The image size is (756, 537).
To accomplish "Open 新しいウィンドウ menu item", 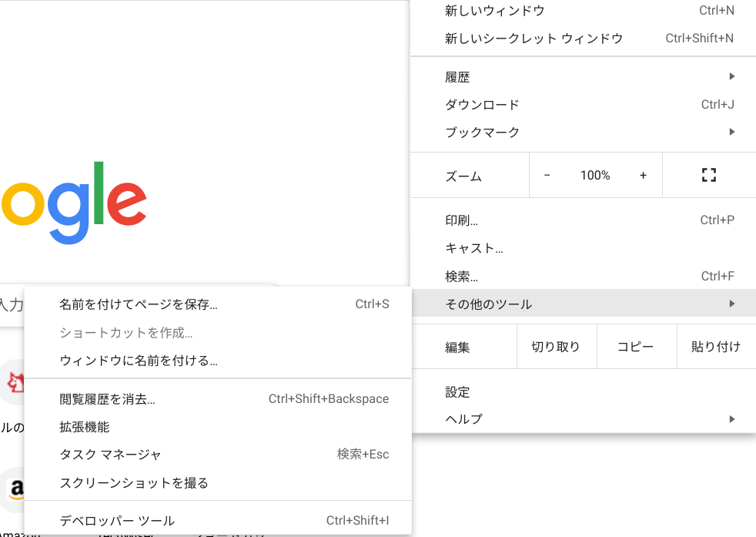I will point(584,11).
